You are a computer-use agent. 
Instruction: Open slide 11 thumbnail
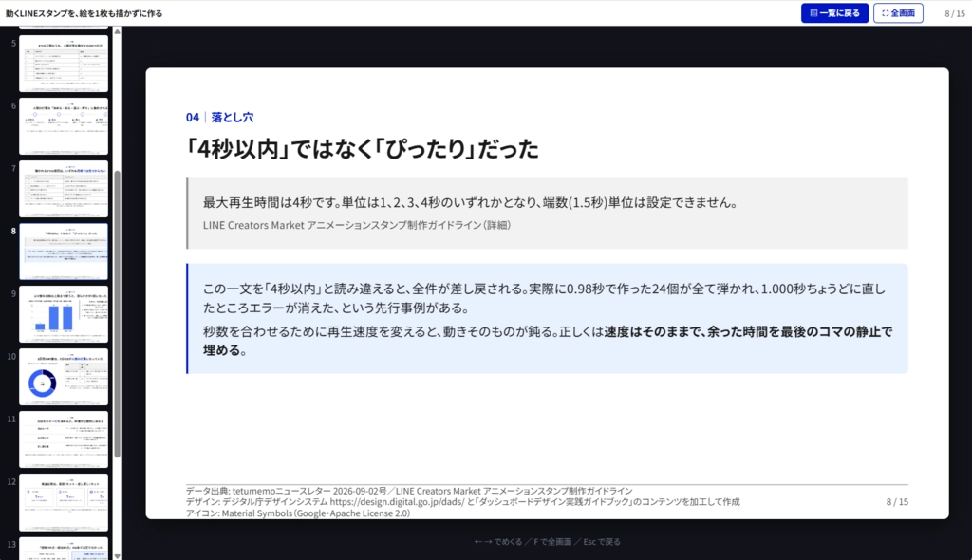click(x=64, y=439)
